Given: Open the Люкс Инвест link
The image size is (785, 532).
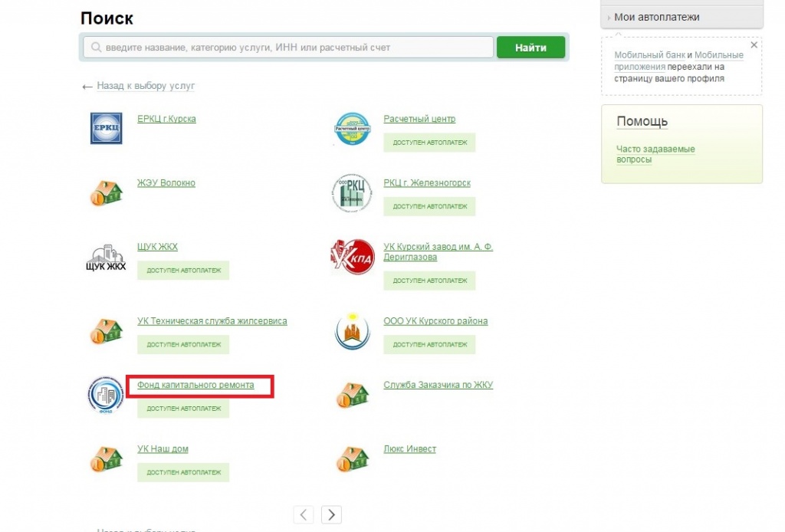Looking at the screenshot, I should pos(409,449).
